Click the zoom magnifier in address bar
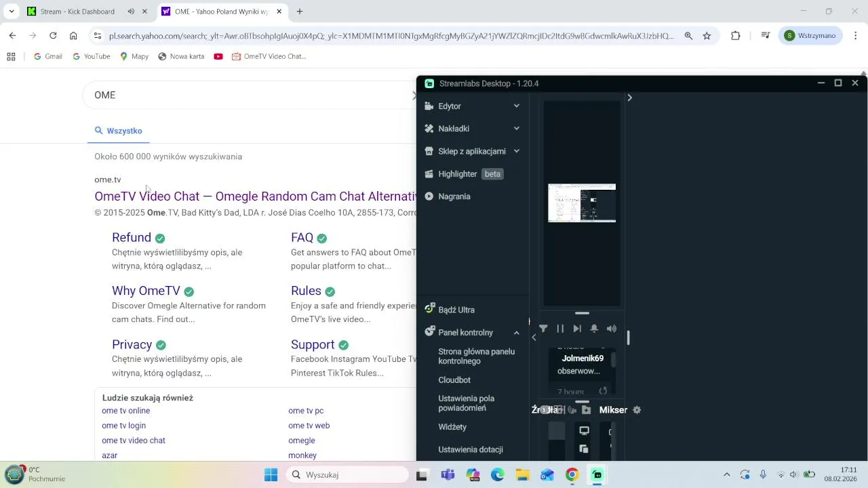The width and height of the screenshot is (868, 488). coord(688,36)
